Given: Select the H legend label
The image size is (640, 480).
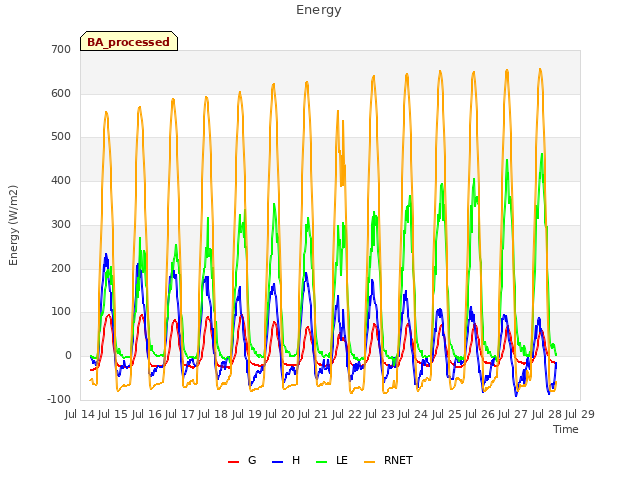Looking at the screenshot, I should (296, 460).
